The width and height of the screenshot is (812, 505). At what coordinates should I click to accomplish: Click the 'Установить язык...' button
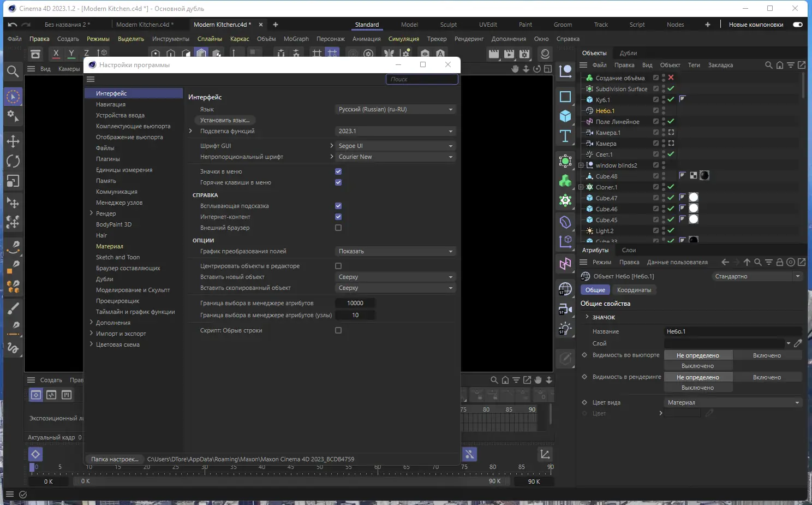tap(225, 120)
